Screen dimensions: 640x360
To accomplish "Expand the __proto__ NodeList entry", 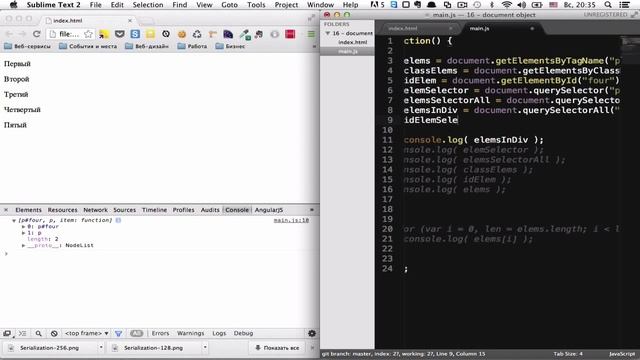I will [x=23, y=245].
